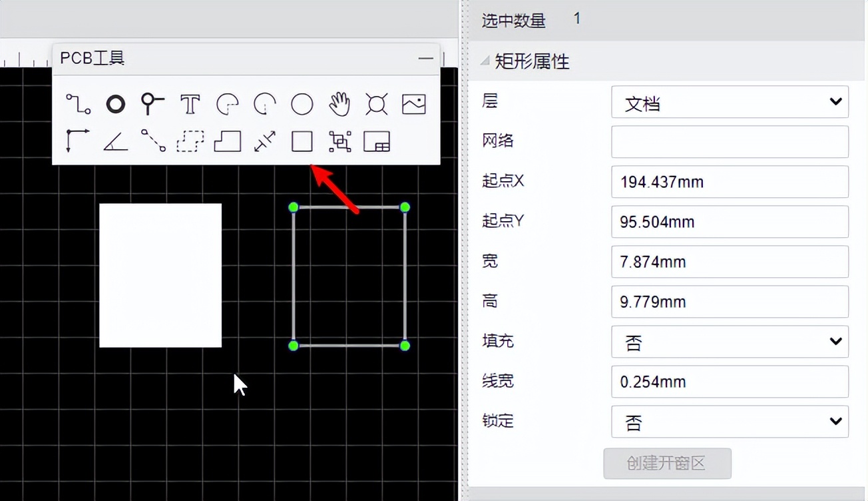
Task: Open the 填充 fill dropdown
Action: pos(730,342)
